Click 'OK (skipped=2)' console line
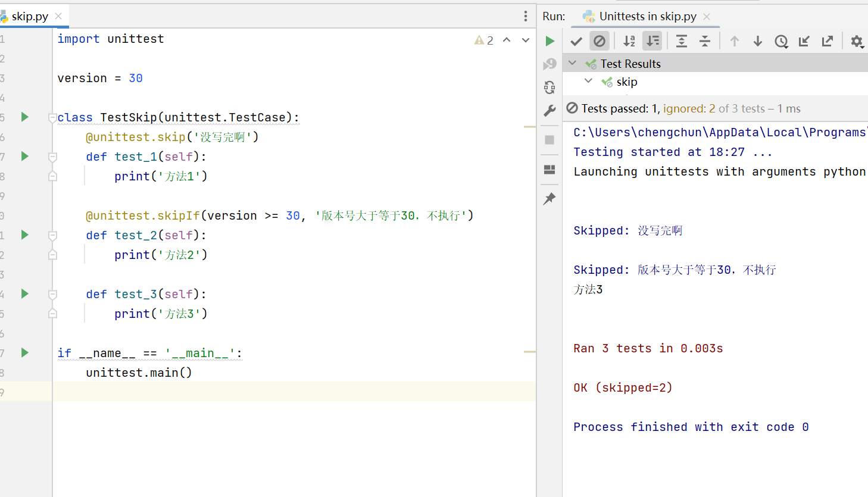This screenshot has height=497, width=868. pos(623,387)
